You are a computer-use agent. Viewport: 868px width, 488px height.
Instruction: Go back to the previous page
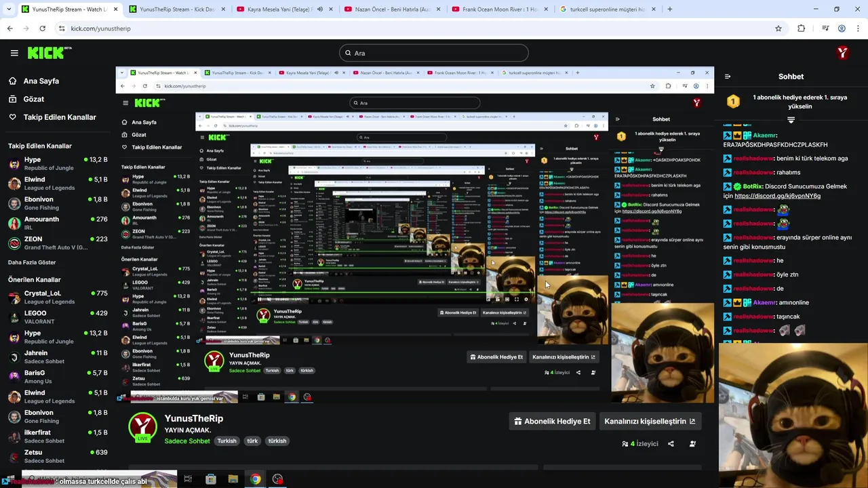click(x=9, y=28)
